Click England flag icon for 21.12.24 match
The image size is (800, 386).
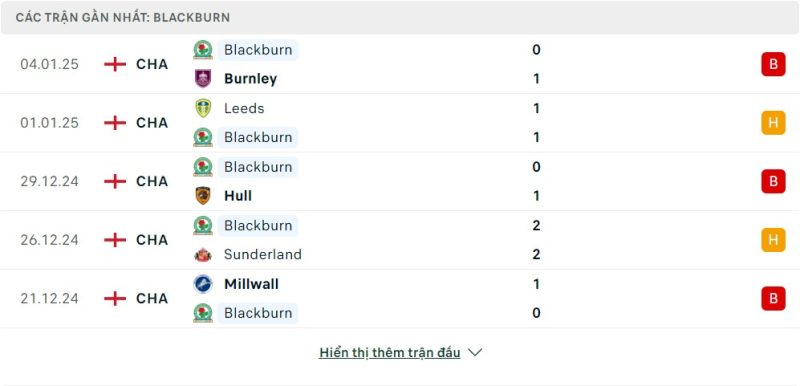coord(115,298)
